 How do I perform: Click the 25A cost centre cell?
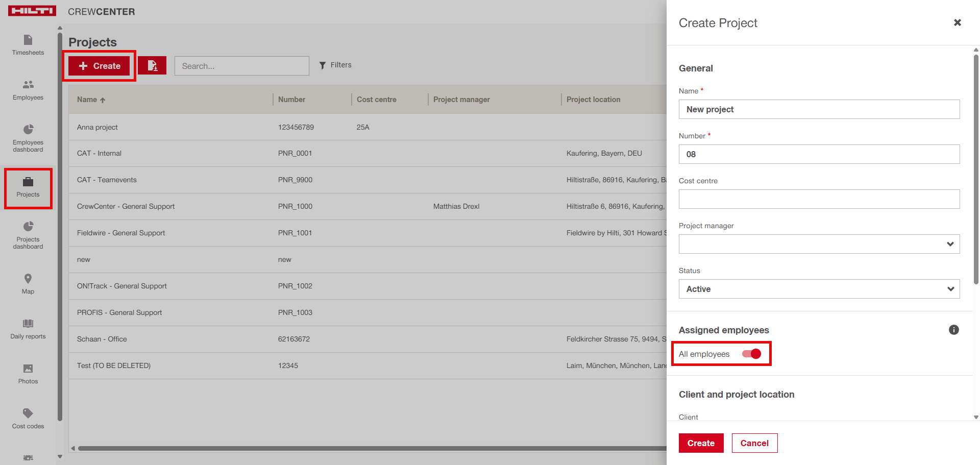[x=363, y=127]
